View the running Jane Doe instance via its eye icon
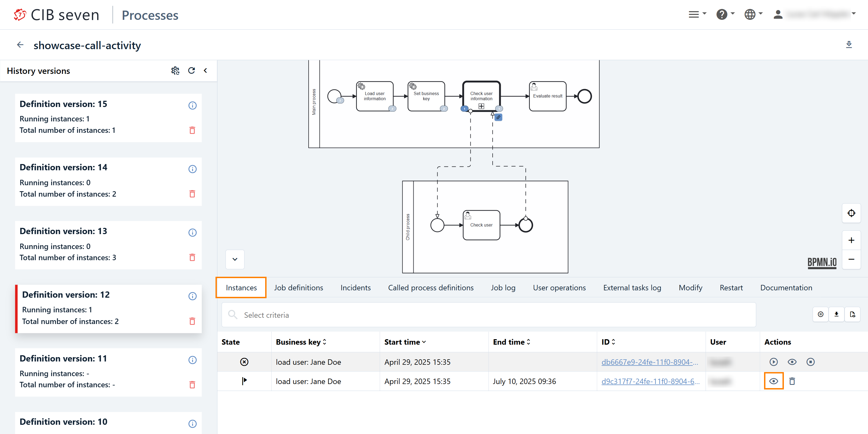The height and width of the screenshot is (434, 868). click(792, 362)
